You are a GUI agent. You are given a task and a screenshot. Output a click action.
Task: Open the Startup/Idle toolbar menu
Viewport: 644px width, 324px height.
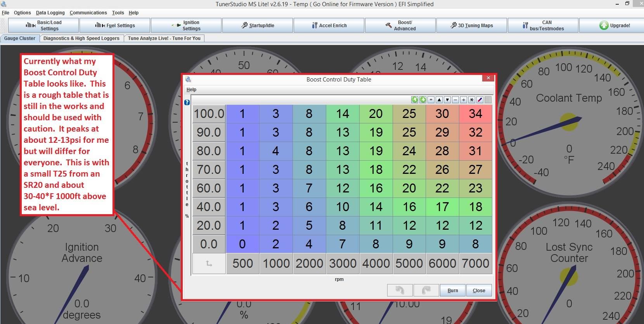(x=258, y=26)
